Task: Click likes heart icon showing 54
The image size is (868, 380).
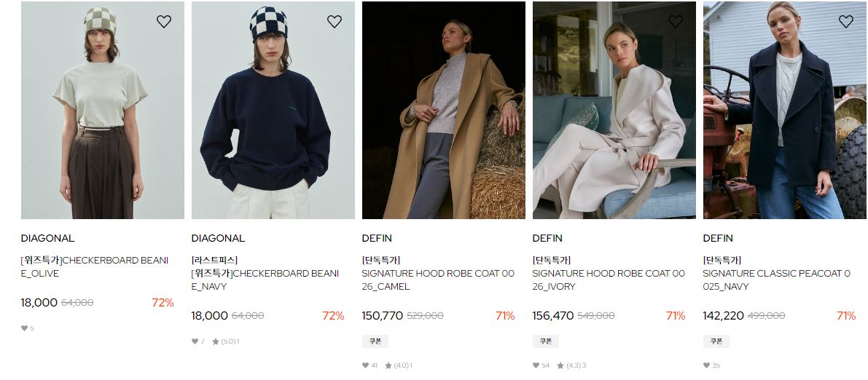Action: pyautogui.click(x=536, y=365)
